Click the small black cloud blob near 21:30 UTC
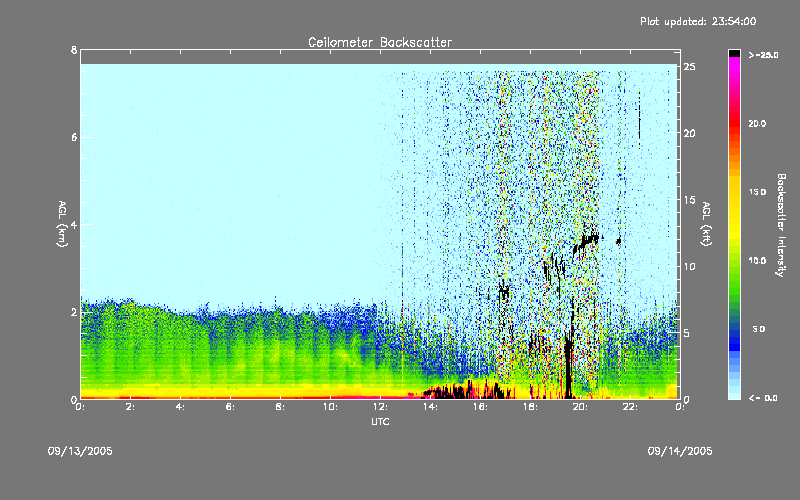Screen dimensions: 800x500 tap(618, 241)
